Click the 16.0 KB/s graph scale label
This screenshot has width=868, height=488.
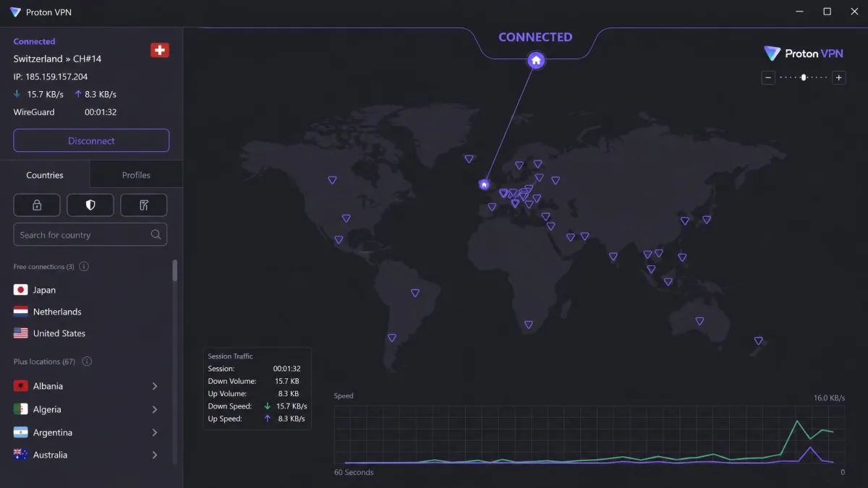(x=829, y=398)
